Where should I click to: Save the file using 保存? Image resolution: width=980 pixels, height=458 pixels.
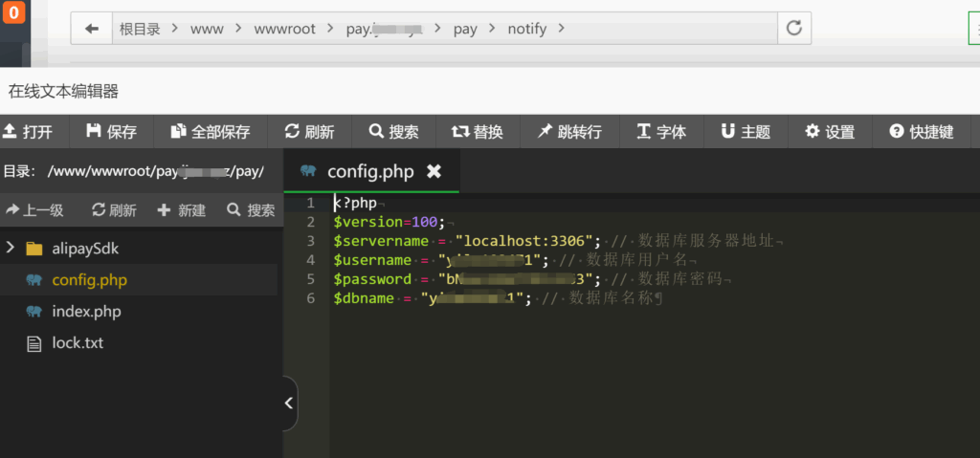click(111, 132)
